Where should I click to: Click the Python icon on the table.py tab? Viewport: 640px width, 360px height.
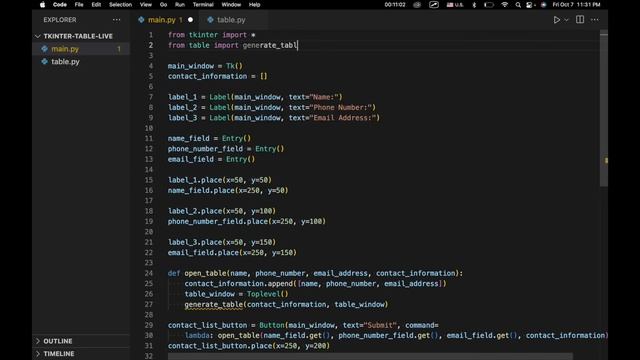pos(210,20)
